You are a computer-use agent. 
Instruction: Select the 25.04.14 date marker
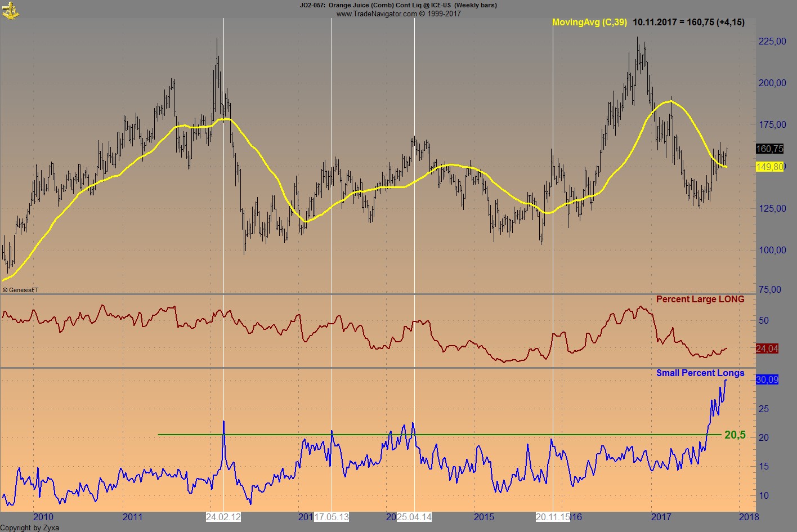click(414, 517)
